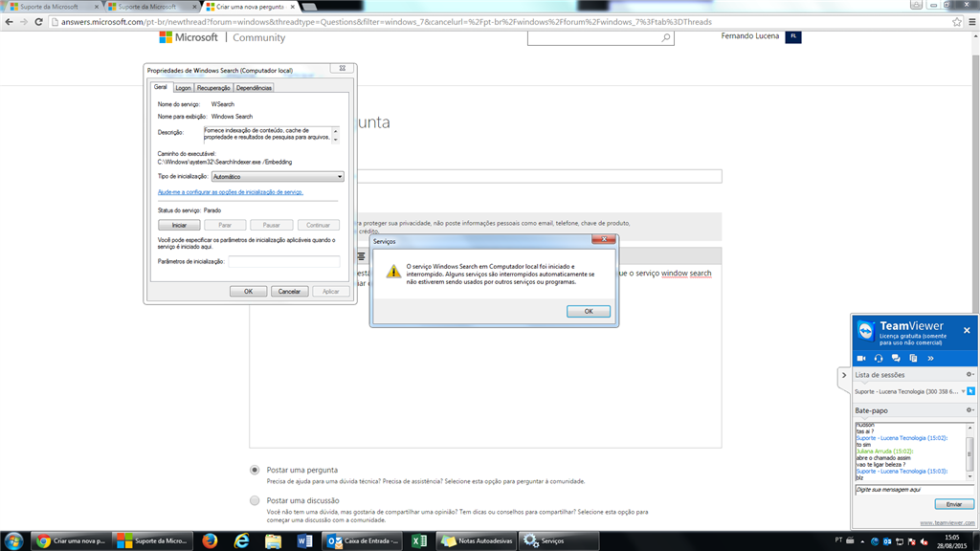Switch to the Logon tab

tap(183, 88)
